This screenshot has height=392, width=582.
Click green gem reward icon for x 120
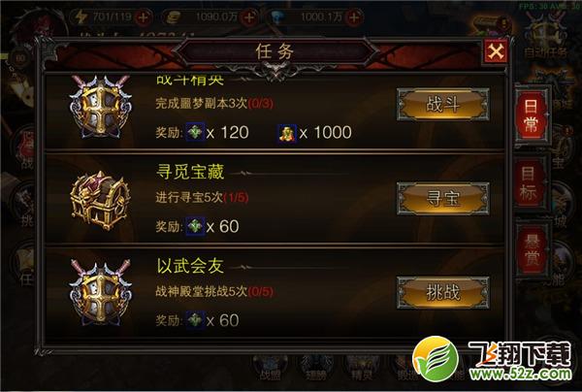coord(195,132)
